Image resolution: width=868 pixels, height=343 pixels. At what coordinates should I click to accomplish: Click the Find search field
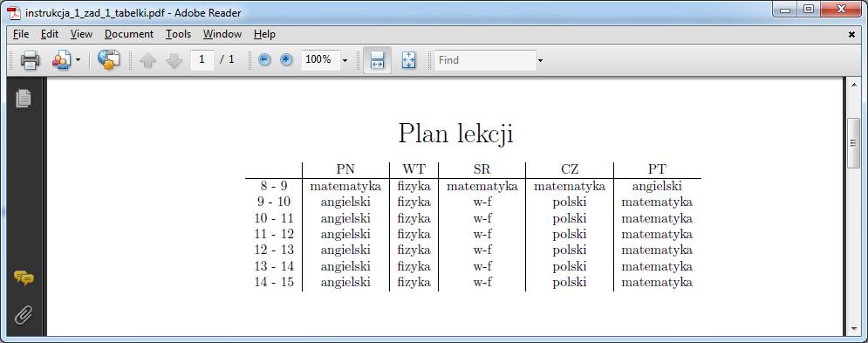pyautogui.click(x=485, y=60)
